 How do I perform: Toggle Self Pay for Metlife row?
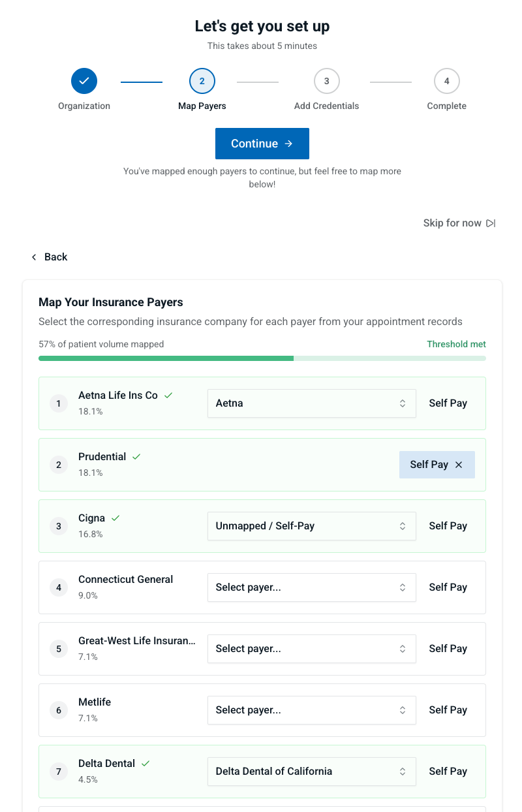(x=448, y=710)
